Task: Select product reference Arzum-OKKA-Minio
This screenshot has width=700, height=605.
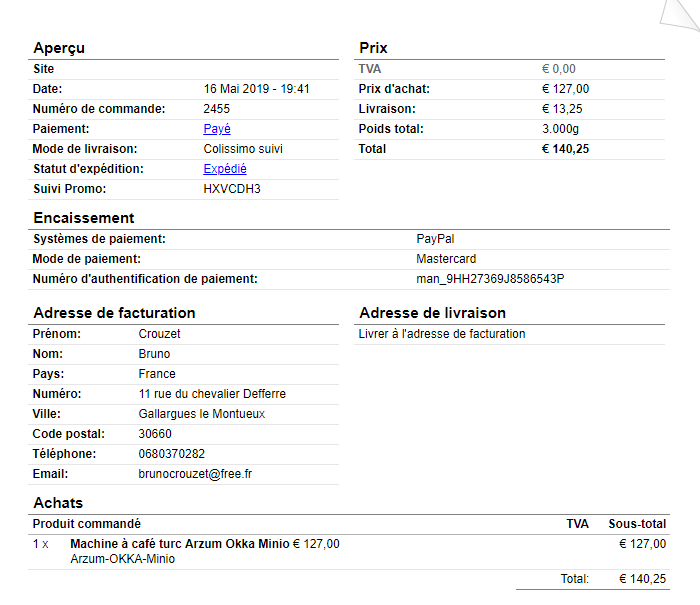Action: pyautogui.click(x=123, y=559)
